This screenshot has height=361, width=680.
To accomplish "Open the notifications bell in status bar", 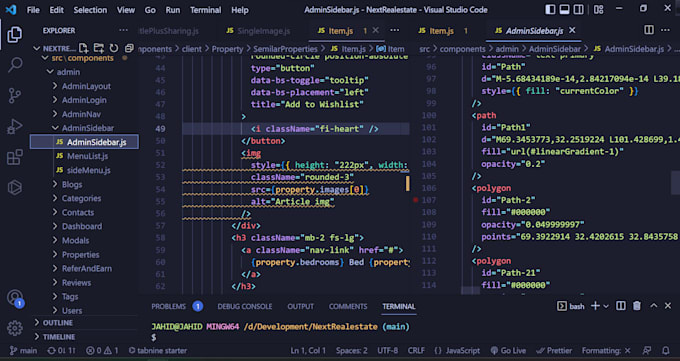I will click(x=666, y=351).
